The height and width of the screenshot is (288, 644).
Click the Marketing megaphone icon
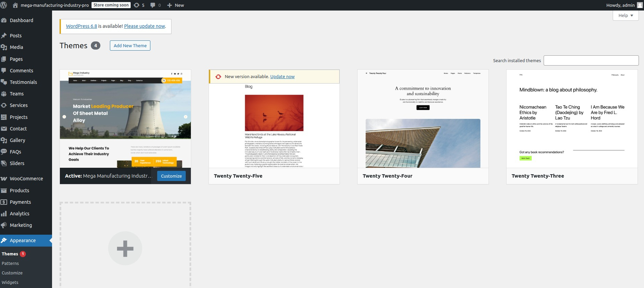4,225
